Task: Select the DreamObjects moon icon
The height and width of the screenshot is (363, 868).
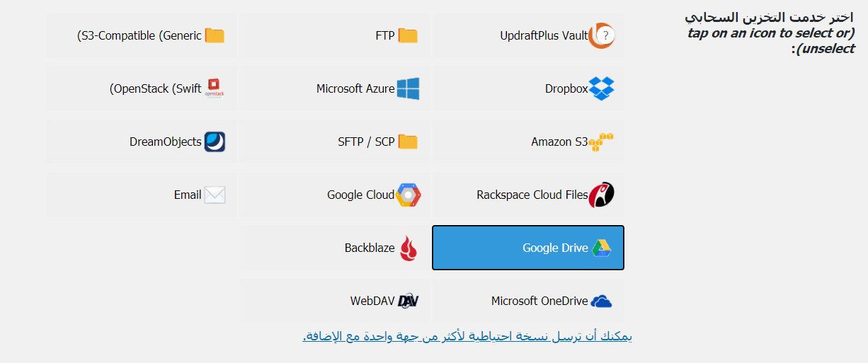Action: [x=215, y=142]
